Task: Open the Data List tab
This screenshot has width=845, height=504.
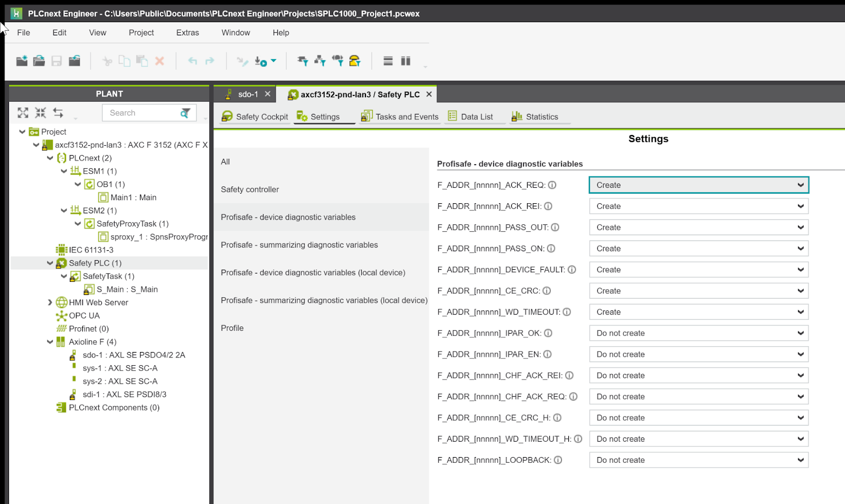Action: [x=471, y=117]
